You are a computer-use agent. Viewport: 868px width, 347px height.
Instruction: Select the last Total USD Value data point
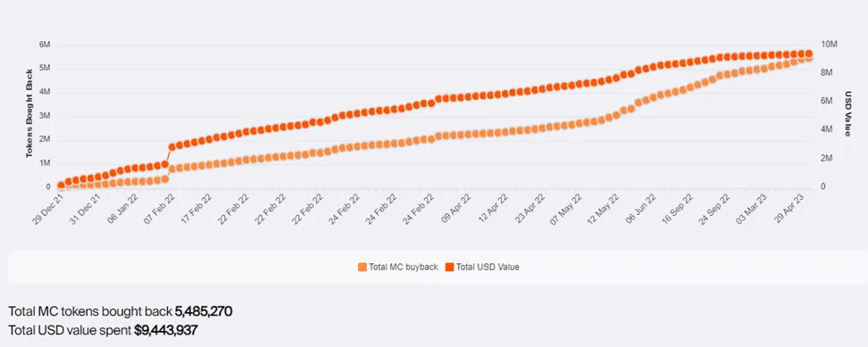coord(808,54)
